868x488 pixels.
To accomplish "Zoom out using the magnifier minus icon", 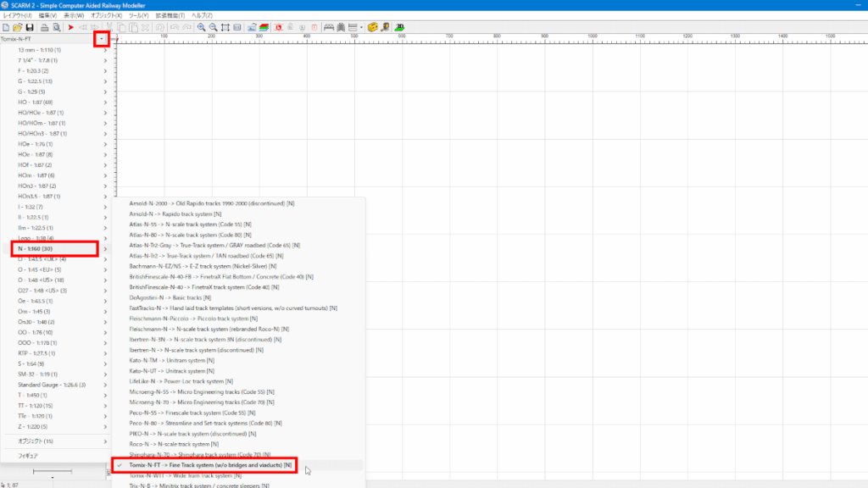I will coord(214,27).
